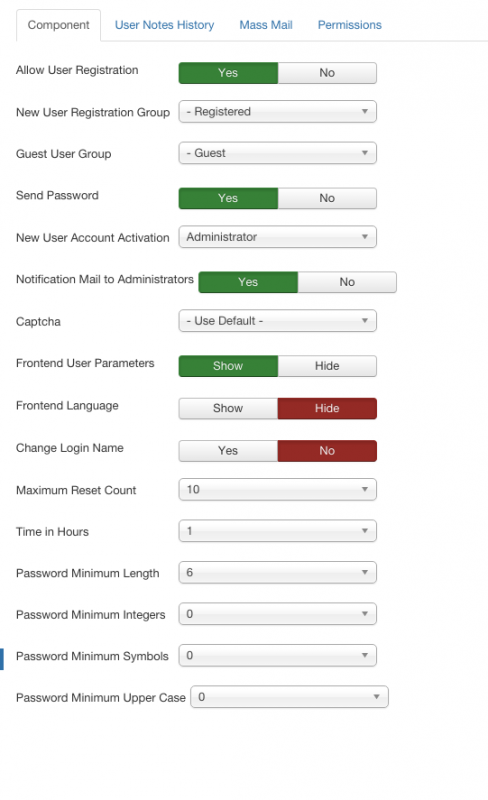Open the Time in Hours dropdown
Image resolution: width=488 pixels, height=800 pixels.
tap(278, 531)
